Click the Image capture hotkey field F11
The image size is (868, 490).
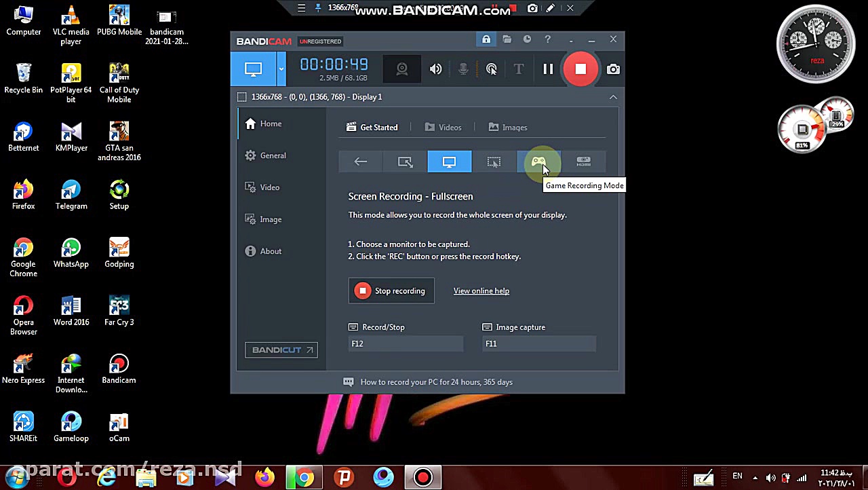coord(539,344)
